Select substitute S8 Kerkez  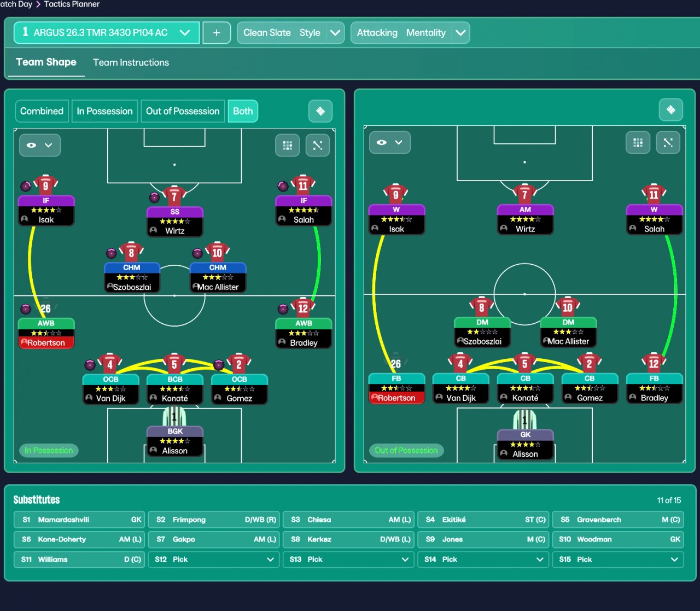point(348,539)
